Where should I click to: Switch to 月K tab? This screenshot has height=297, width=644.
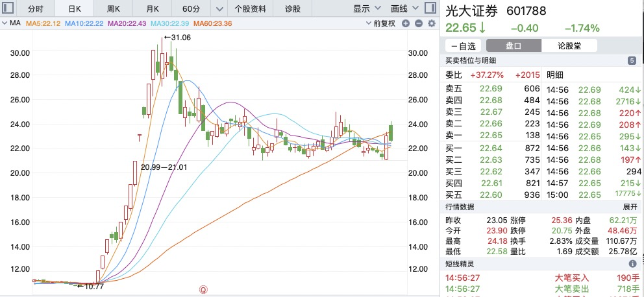coord(152,8)
